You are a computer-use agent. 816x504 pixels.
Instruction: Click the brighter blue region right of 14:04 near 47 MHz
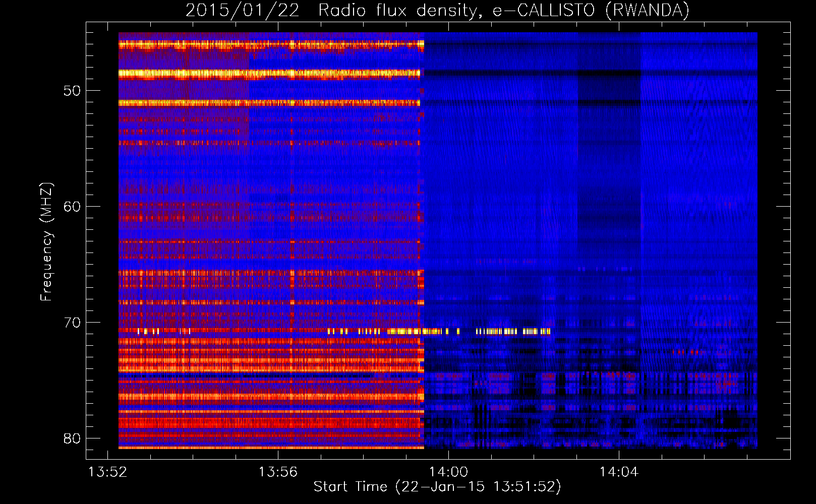click(x=698, y=56)
